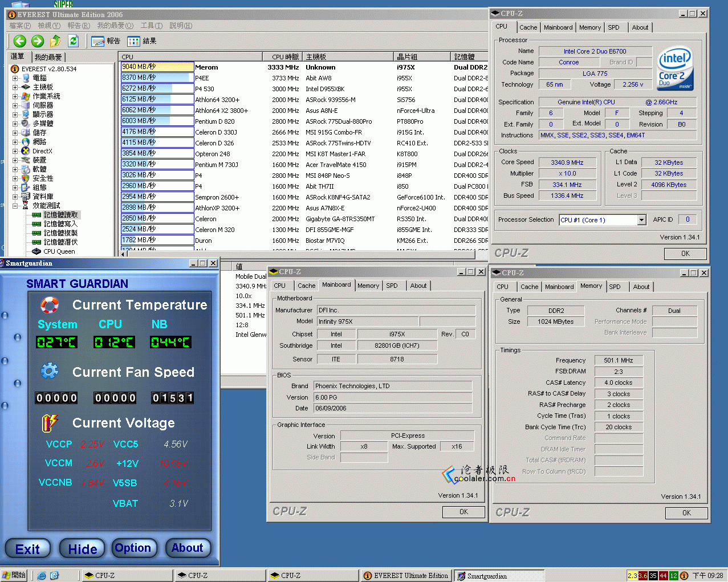Select the 記憶體潛伏 latency tree item
Image resolution: width=728 pixels, height=582 pixels.
60,242
